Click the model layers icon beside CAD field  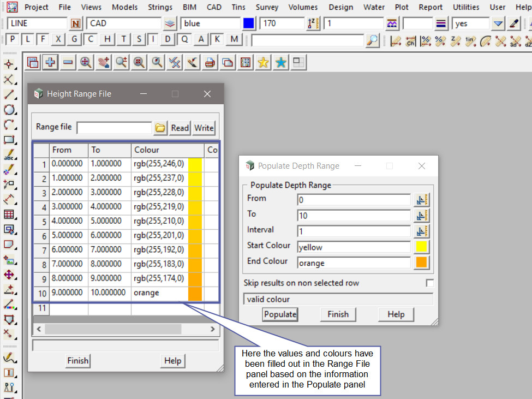pyautogui.click(x=170, y=23)
